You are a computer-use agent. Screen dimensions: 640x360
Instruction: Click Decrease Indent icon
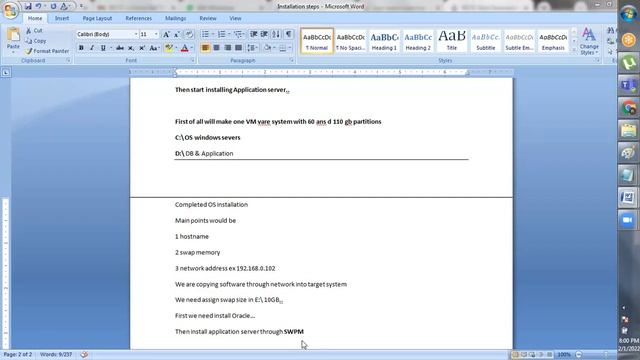click(x=253, y=34)
